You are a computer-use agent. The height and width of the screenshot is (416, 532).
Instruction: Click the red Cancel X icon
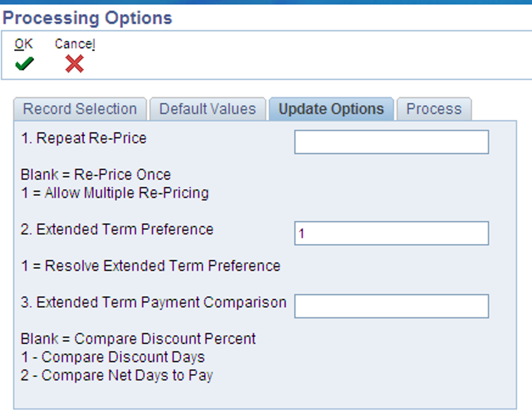click(x=74, y=64)
